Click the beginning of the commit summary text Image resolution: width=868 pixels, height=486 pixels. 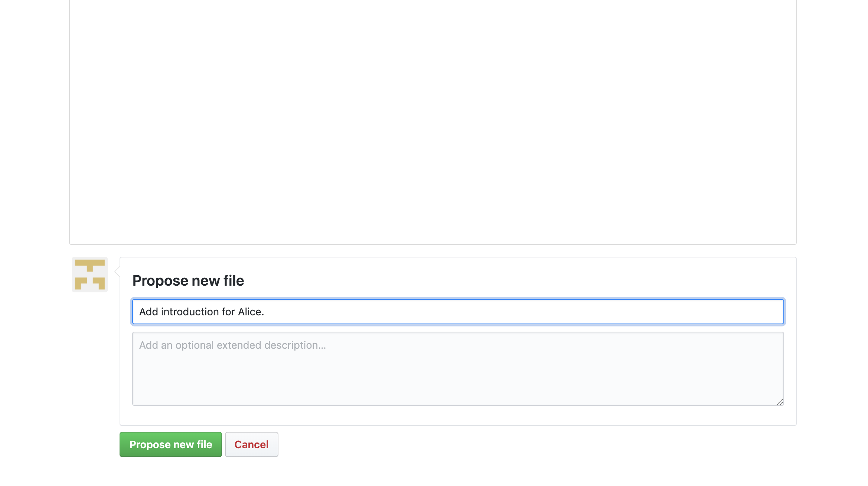(x=141, y=312)
